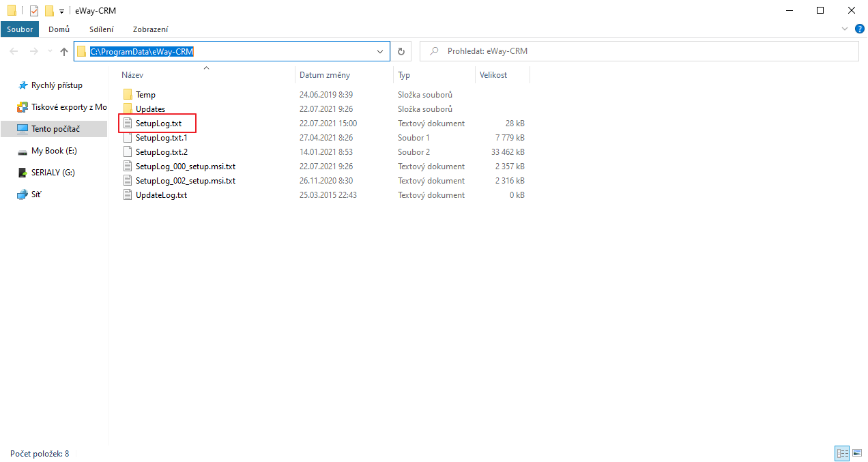Click the SetupLog_002_setup.msi.txt document icon
The image size is (868, 462).
point(128,181)
